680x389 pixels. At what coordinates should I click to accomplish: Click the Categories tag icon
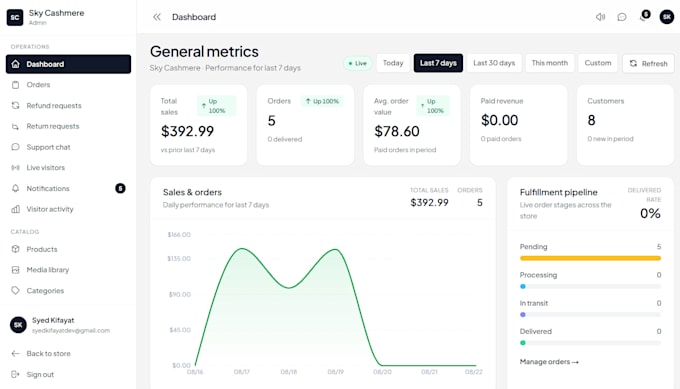point(16,291)
